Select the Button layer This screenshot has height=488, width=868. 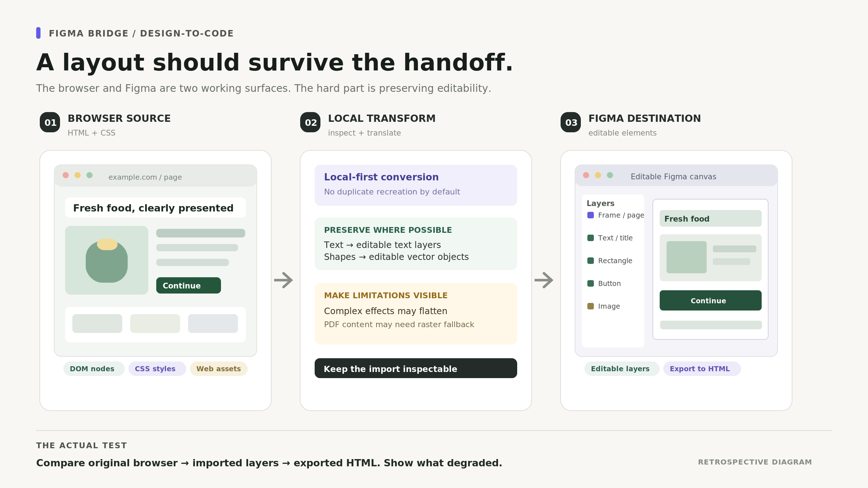(x=604, y=283)
